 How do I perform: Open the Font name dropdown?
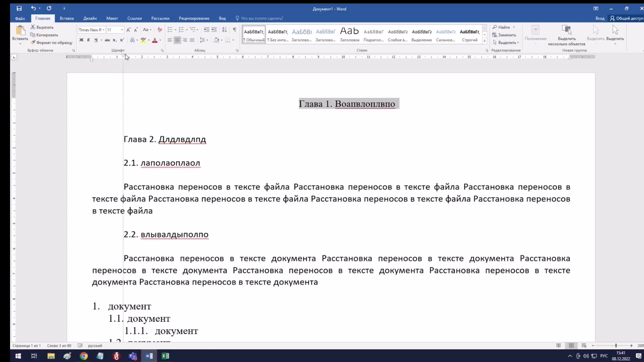pos(103,30)
